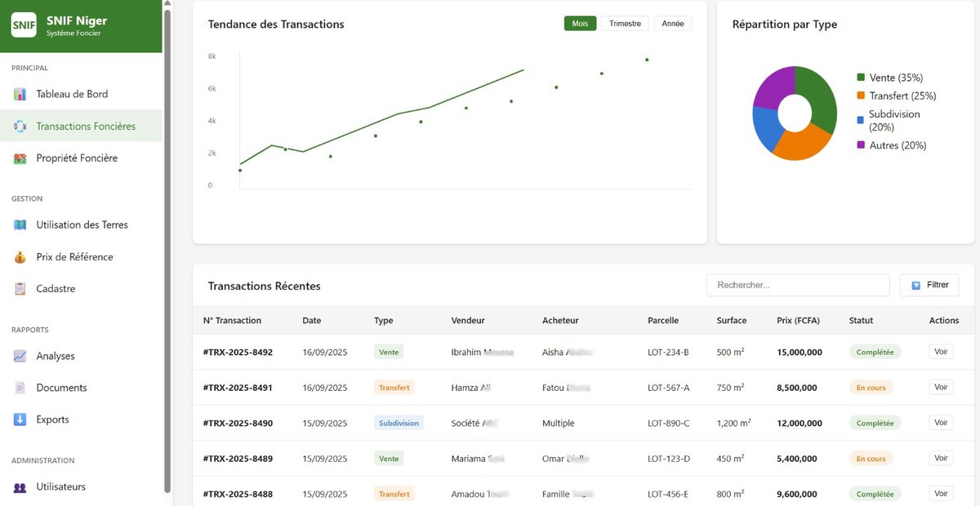The height and width of the screenshot is (506, 980).
Task: Click the Transactions Foncières sidebar icon
Action: coord(20,126)
